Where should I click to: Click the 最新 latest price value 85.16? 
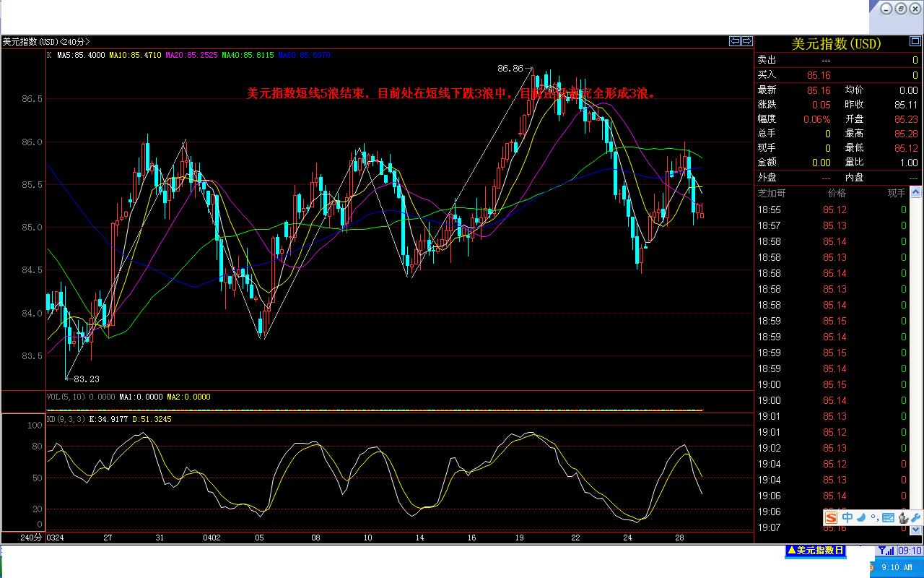tap(819, 90)
